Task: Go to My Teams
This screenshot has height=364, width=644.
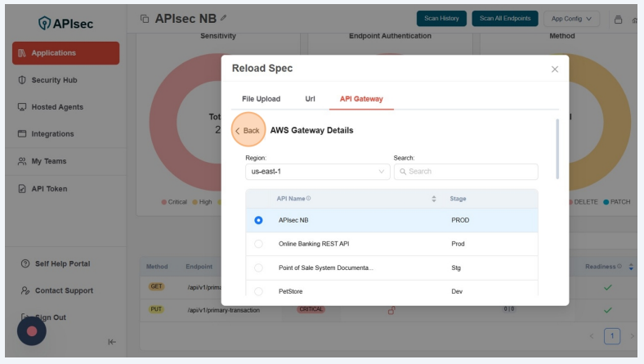Action: pyautogui.click(x=48, y=161)
